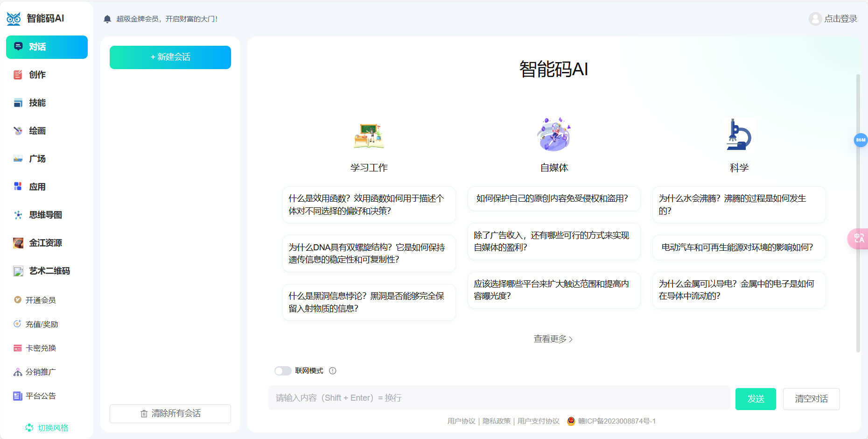Viewport: 868px width, 439px height.
Task: Enable the 联网模式 network mode toggle
Action: tap(283, 370)
